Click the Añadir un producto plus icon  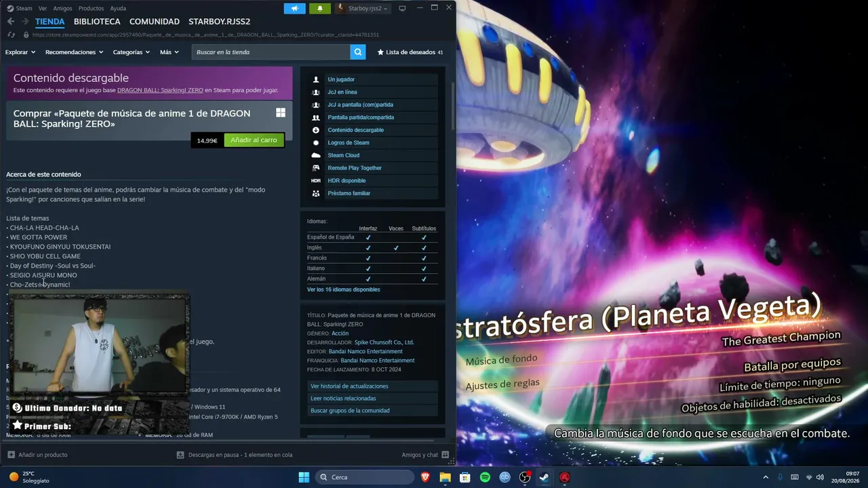pyautogui.click(x=11, y=455)
